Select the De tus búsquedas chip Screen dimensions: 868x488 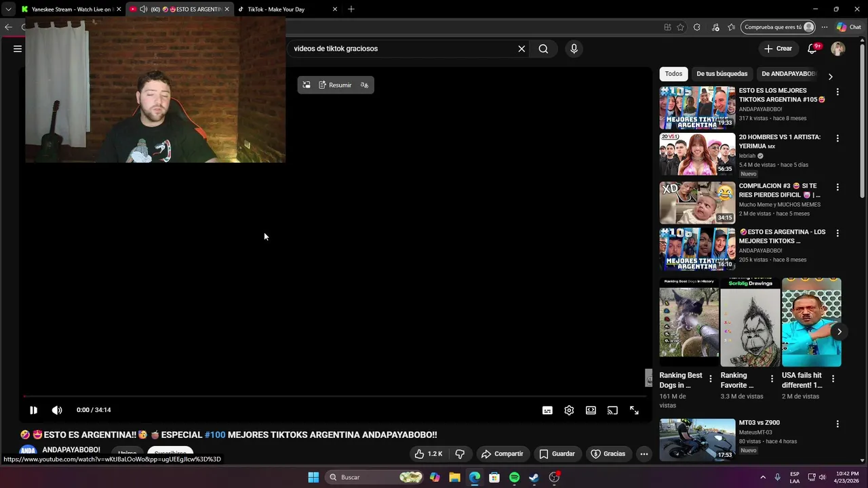[722, 74]
